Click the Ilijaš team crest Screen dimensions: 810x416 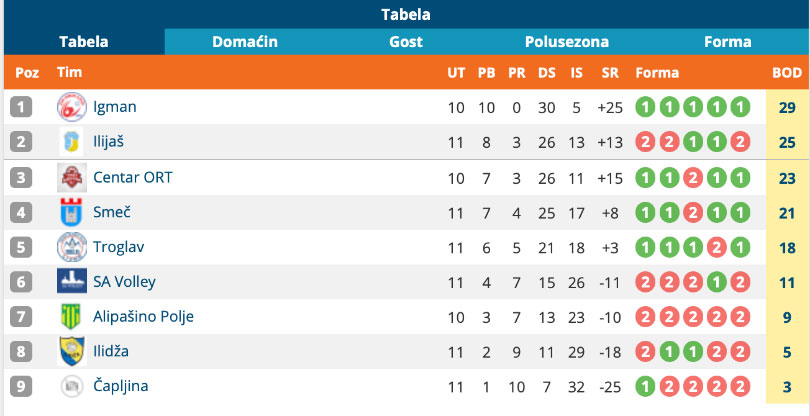click(x=72, y=142)
